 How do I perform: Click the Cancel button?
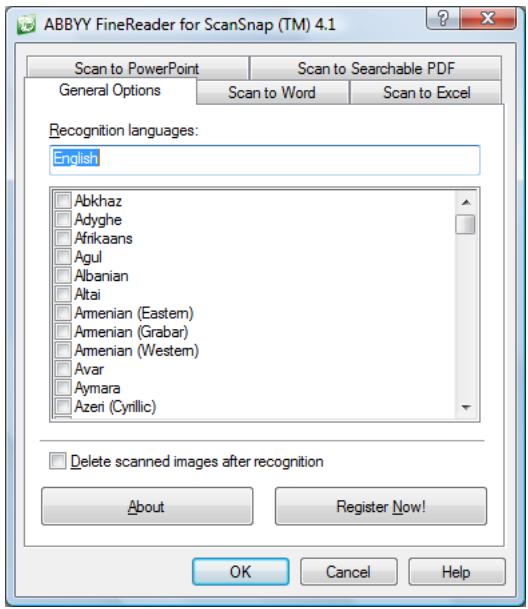(349, 572)
